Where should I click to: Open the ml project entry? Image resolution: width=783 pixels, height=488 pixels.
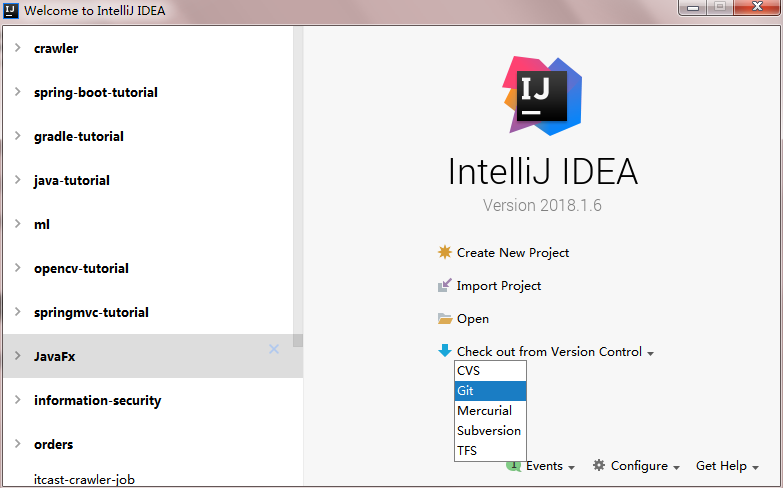(x=42, y=224)
